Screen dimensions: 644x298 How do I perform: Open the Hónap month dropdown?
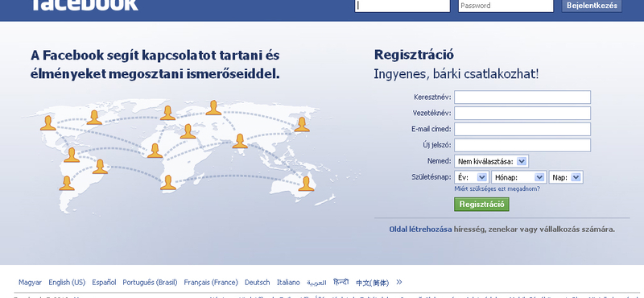[x=518, y=177]
